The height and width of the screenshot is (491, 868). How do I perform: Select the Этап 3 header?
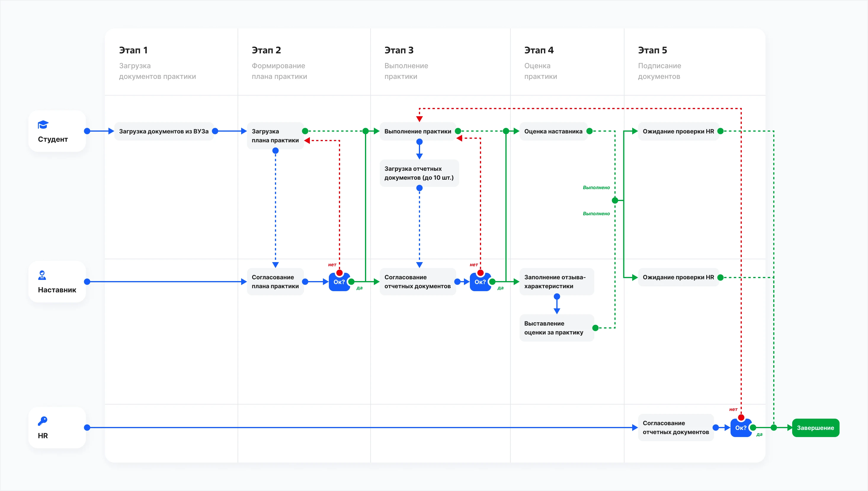[399, 50]
